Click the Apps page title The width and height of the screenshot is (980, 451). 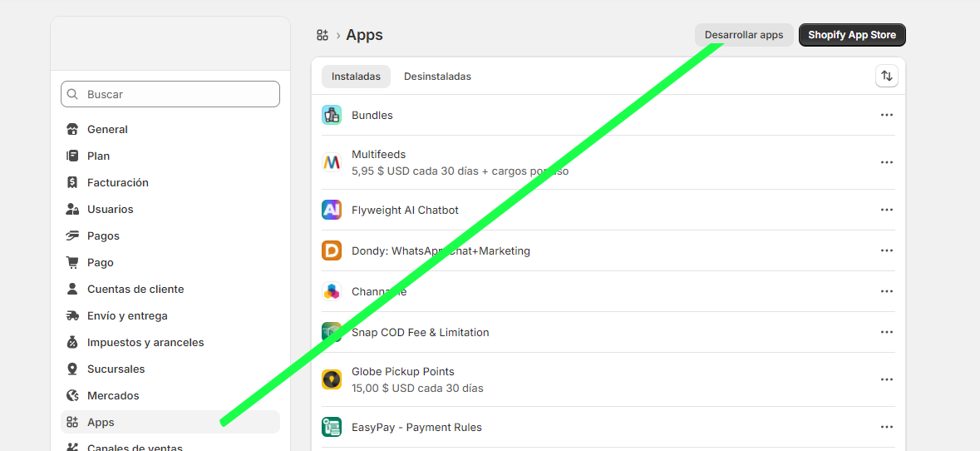(364, 35)
